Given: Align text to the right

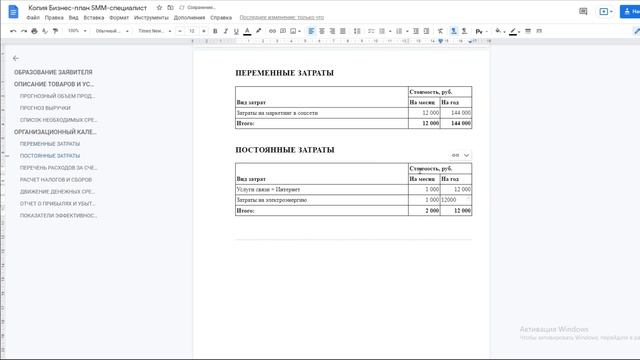Looking at the screenshot, I should point(332,31).
